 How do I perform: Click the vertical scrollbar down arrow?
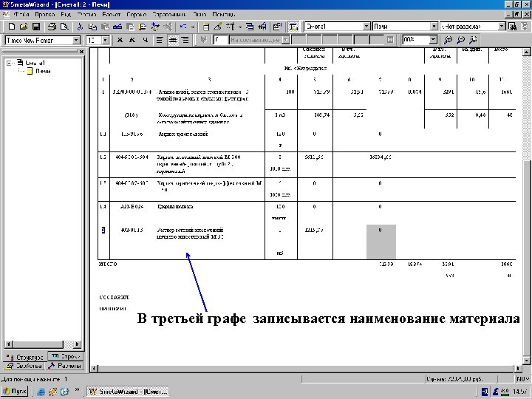526,361
